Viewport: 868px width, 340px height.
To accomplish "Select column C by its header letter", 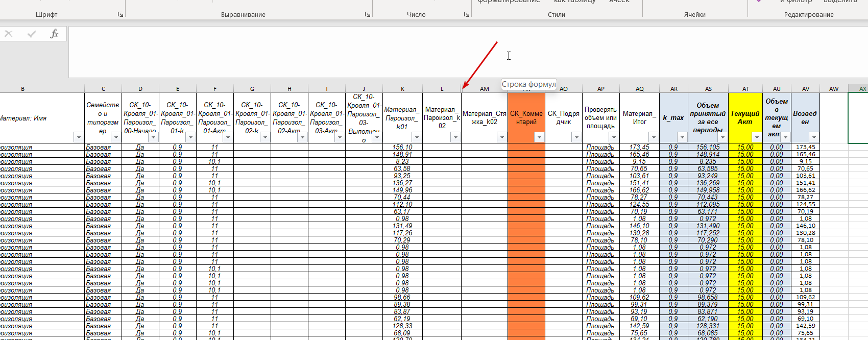I will pyautogui.click(x=103, y=89).
